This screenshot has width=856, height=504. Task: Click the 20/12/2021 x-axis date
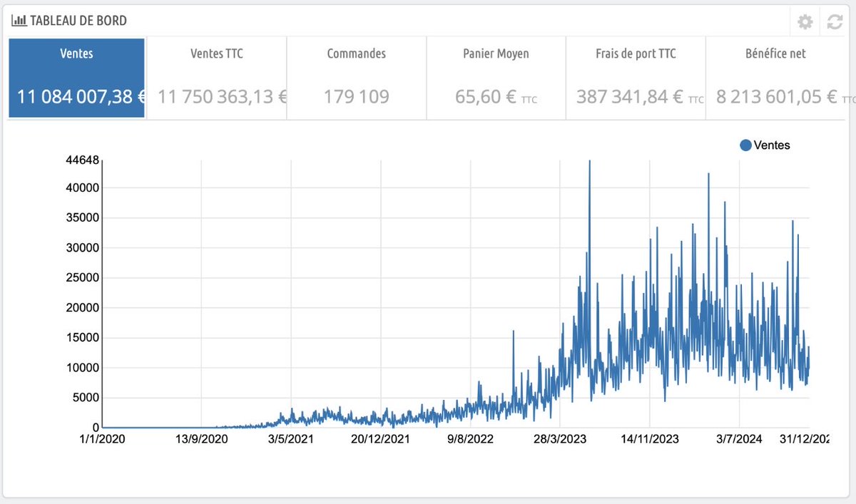pyautogui.click(x=381, y=439)
